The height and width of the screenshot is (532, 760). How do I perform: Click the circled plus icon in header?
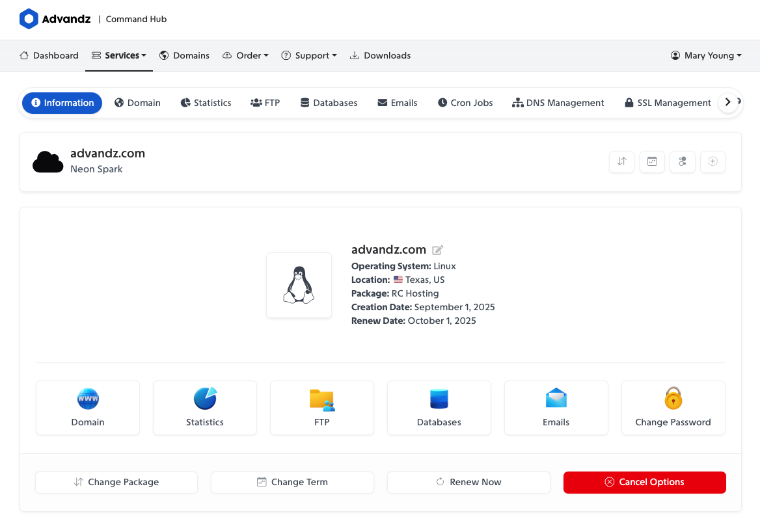tap(712, 161)
